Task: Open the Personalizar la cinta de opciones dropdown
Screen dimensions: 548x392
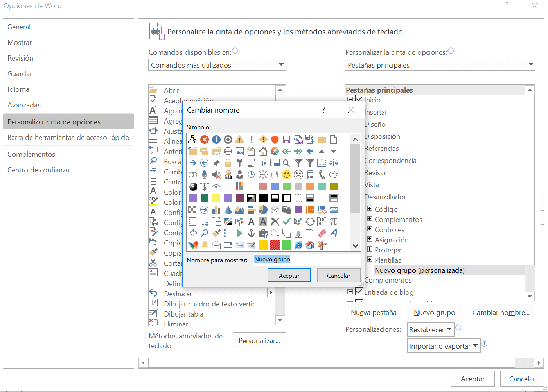Action: pyautogui.click(x=440, y=65)
